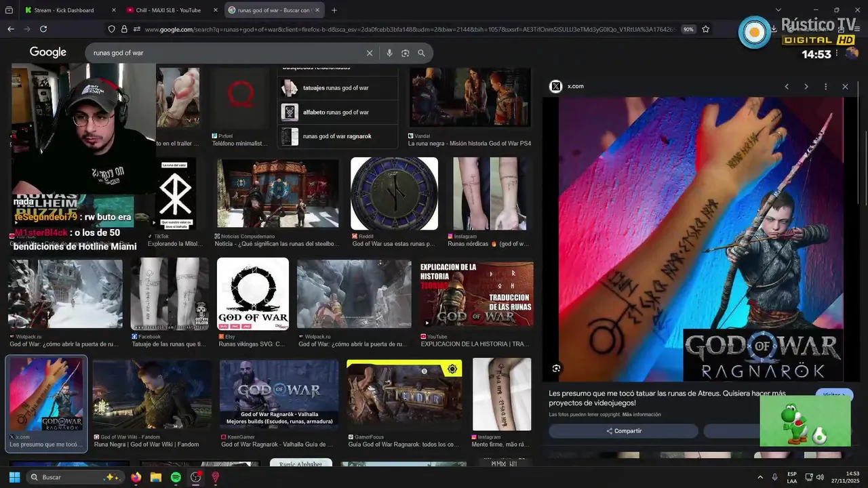Image resolution: width=868 pixels, height=488 pixels.
Task: Click the Compartir share button
Action: pyautogui.click(x=623, y=431)
